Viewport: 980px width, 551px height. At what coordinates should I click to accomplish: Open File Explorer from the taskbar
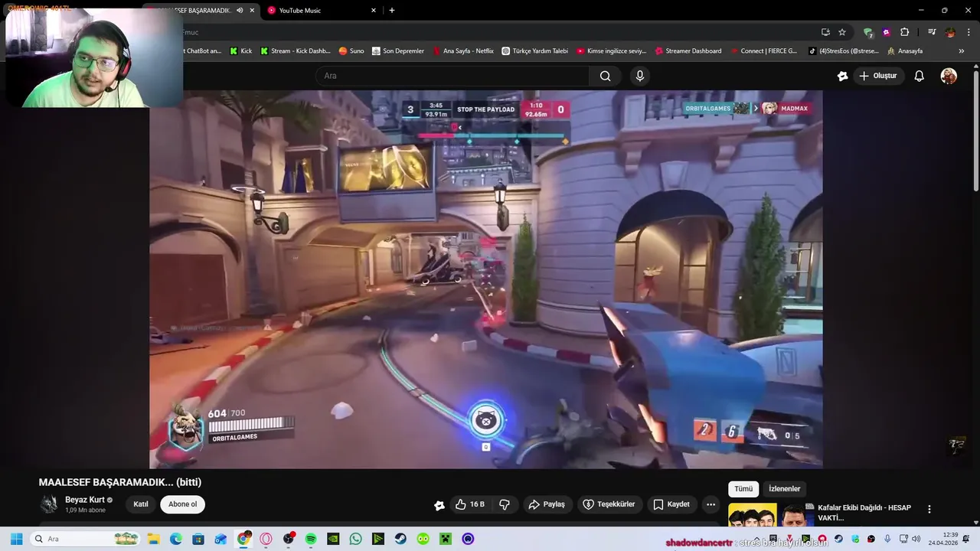[x=153, y=539]
